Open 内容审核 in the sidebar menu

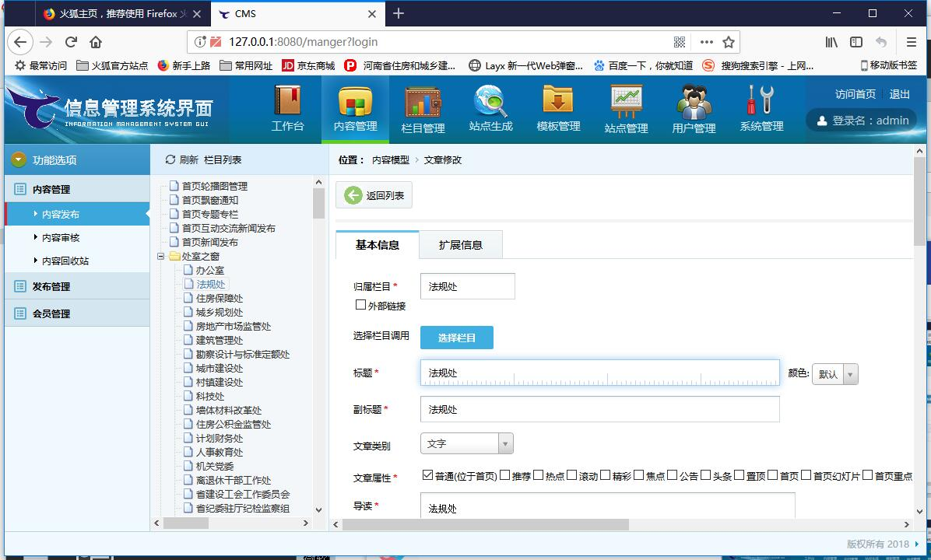click(61, 238)
